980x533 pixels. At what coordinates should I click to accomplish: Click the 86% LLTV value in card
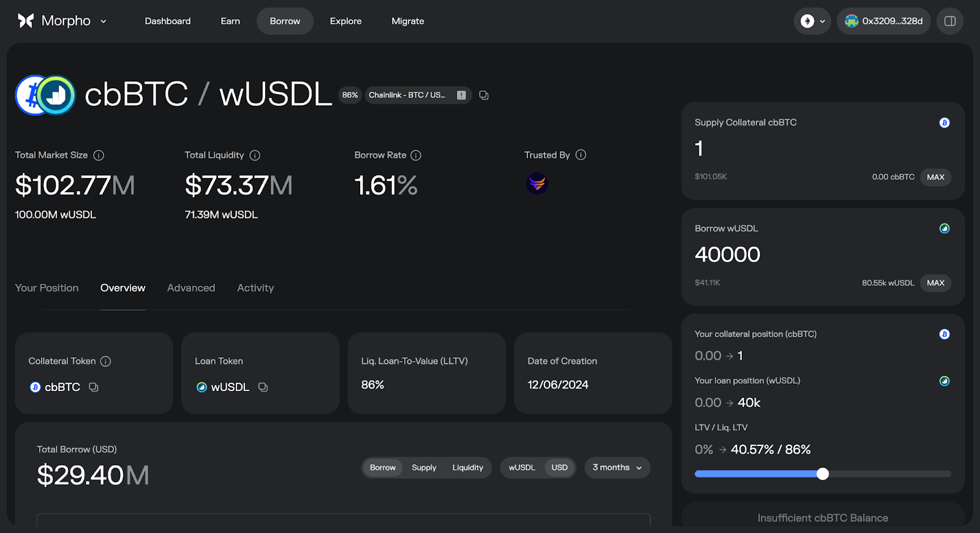(372, 384)
